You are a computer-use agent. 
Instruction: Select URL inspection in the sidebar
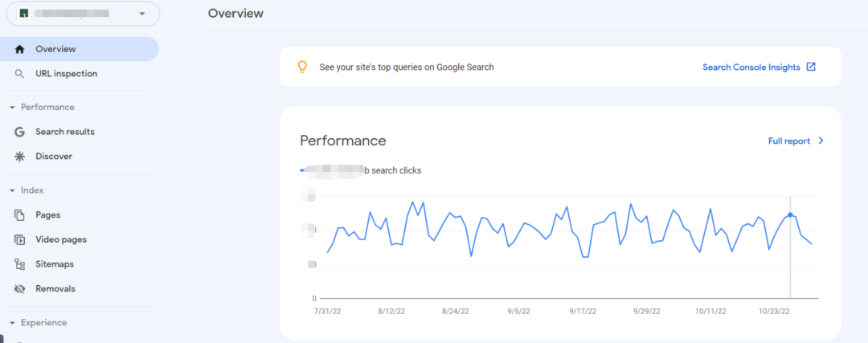pyautogui.click(x=66, y=74)
